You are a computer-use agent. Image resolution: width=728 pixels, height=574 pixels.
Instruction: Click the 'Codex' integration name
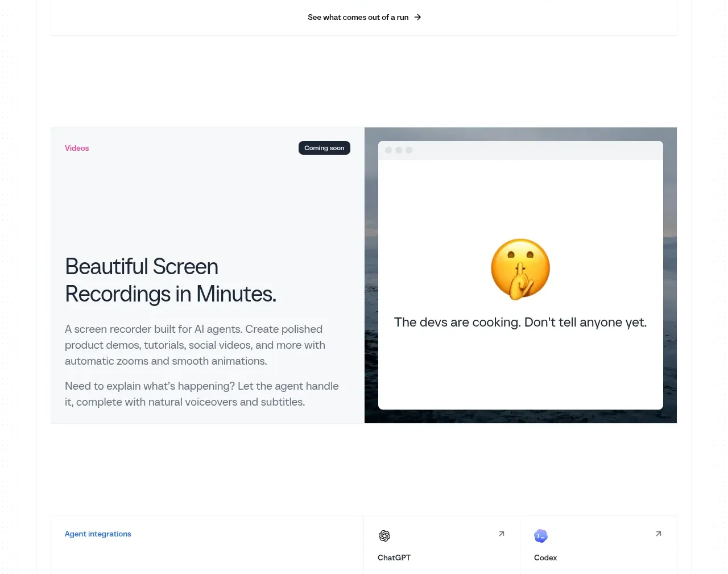point(545,558)
